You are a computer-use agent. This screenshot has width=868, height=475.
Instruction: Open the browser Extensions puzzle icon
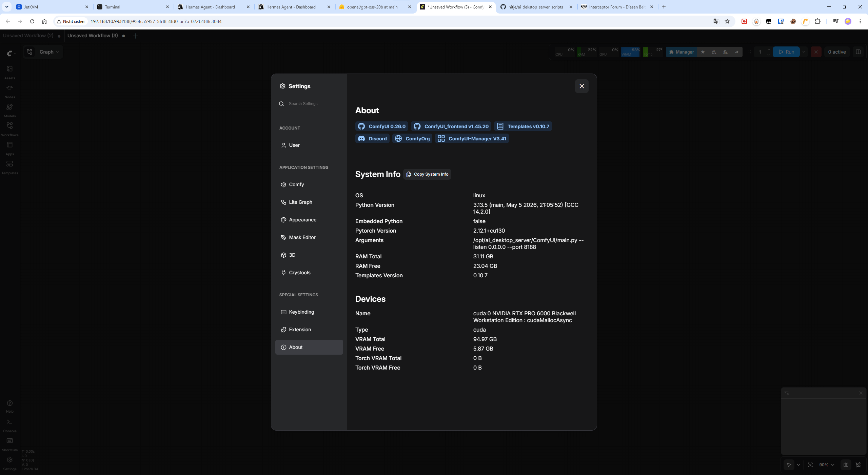817,21
